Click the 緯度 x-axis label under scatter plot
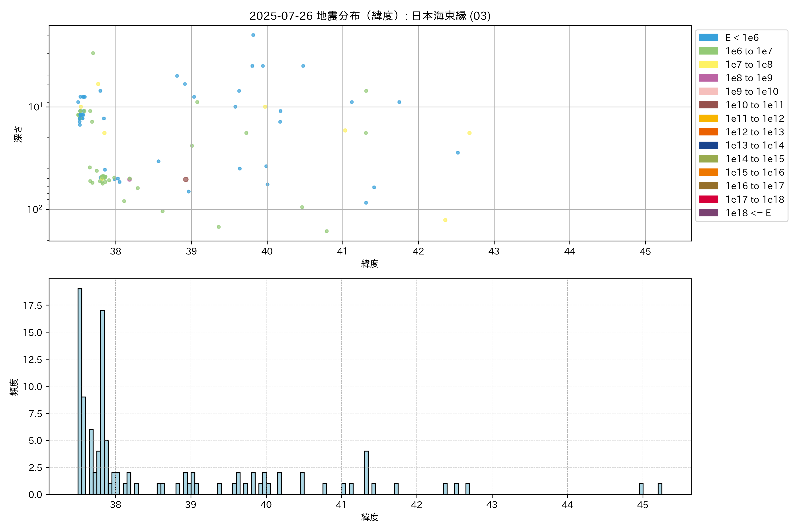Viewport: 798px width, 532px height. tap(370, 264)
